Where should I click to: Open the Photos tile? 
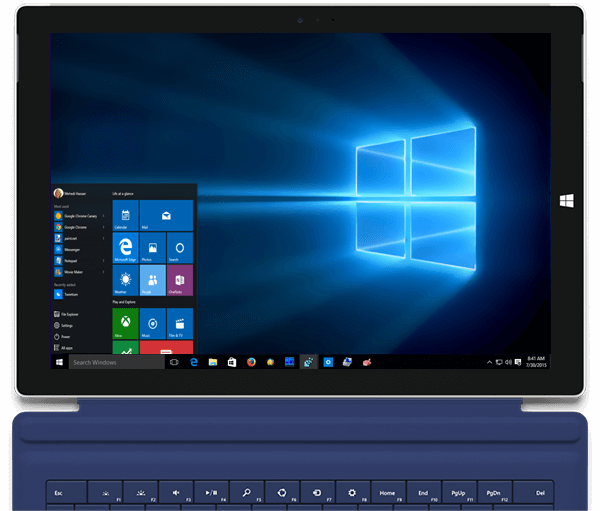pyautogui.click(x=153, y=248)
